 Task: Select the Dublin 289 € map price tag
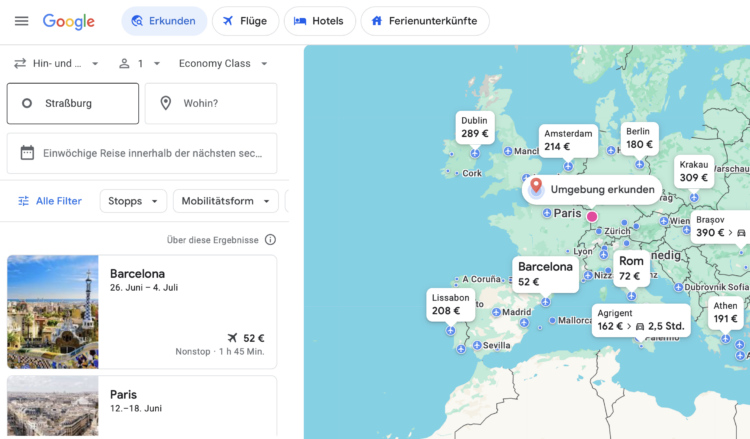click(474, 127)
